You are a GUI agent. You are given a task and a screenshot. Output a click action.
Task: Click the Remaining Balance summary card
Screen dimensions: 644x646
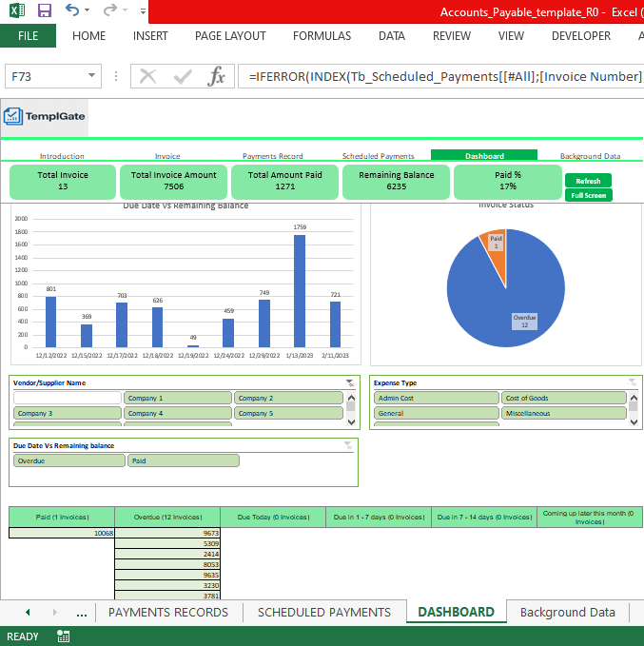tap(397, 182)
